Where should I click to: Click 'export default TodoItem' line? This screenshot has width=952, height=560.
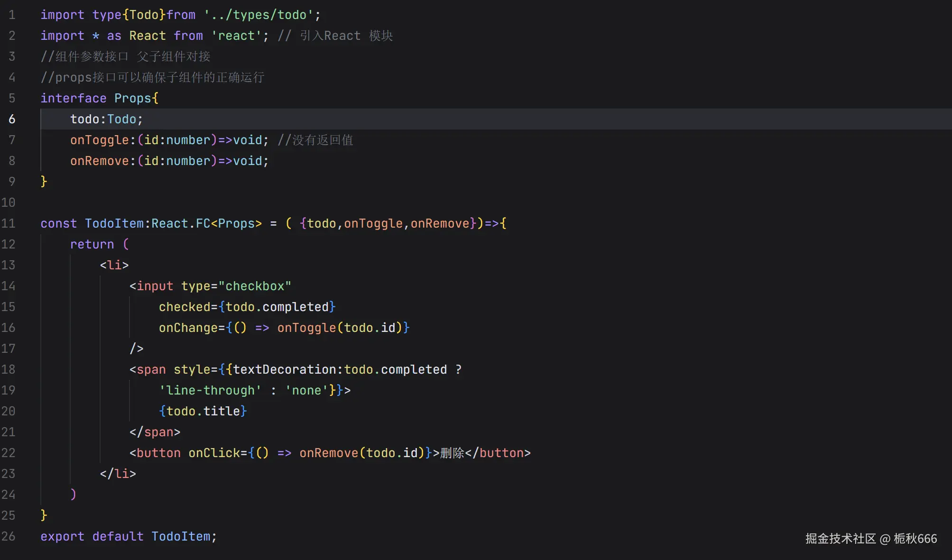pos(128,537)
